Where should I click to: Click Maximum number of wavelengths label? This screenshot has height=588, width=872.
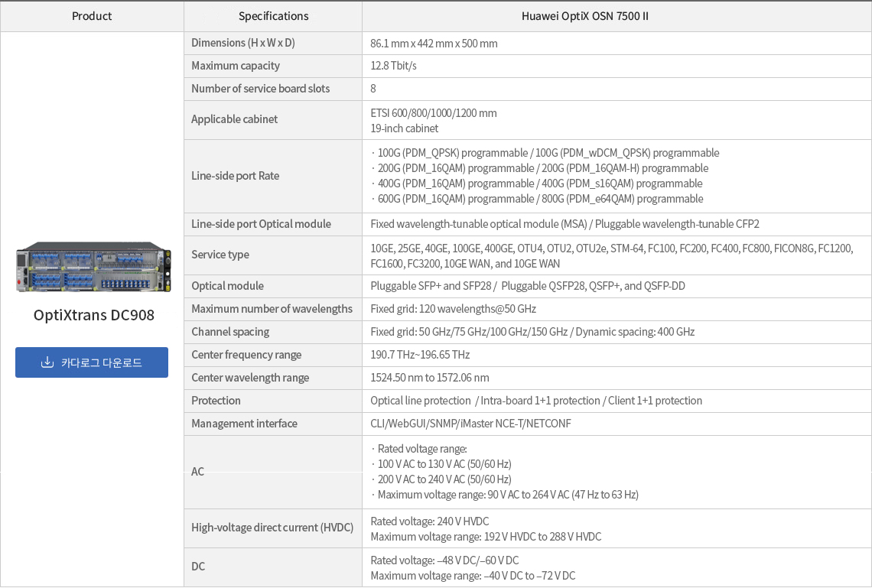(x=272, y=308)
